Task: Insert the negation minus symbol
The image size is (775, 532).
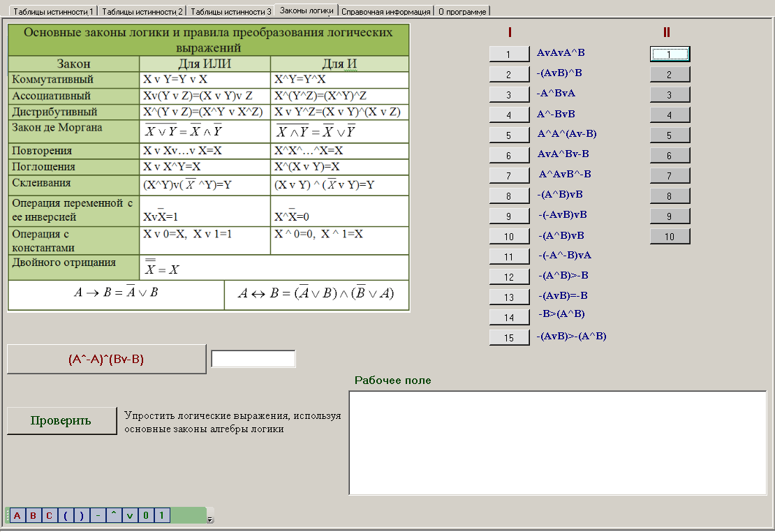Action: [98, 516]
